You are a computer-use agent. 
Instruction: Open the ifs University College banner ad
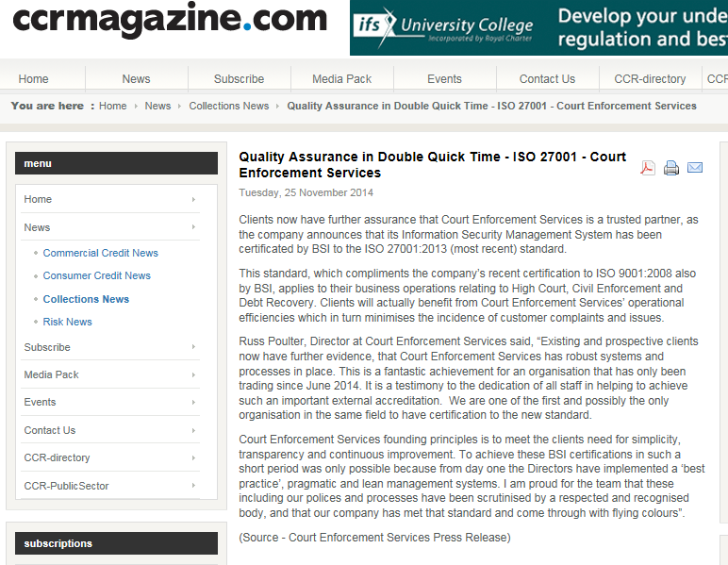tap(538, 28)
